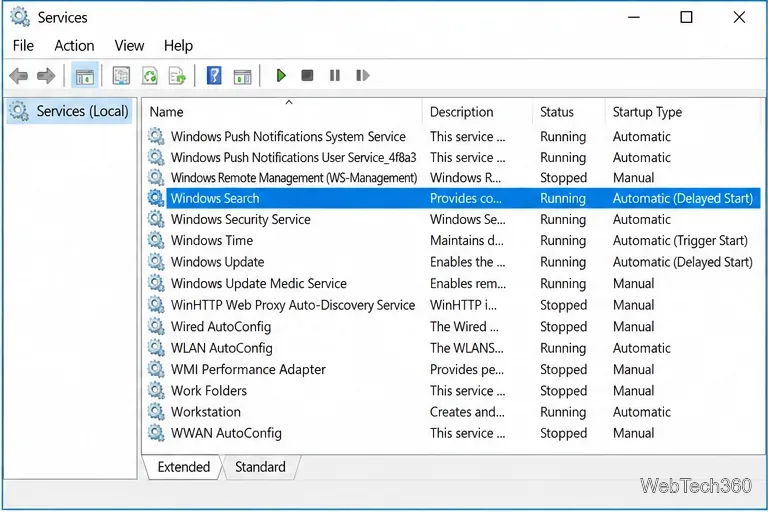The width and height of the screenshot is (768, 512).
Task: Select the Windows Time service name
Action: click(x=212, y=240)
